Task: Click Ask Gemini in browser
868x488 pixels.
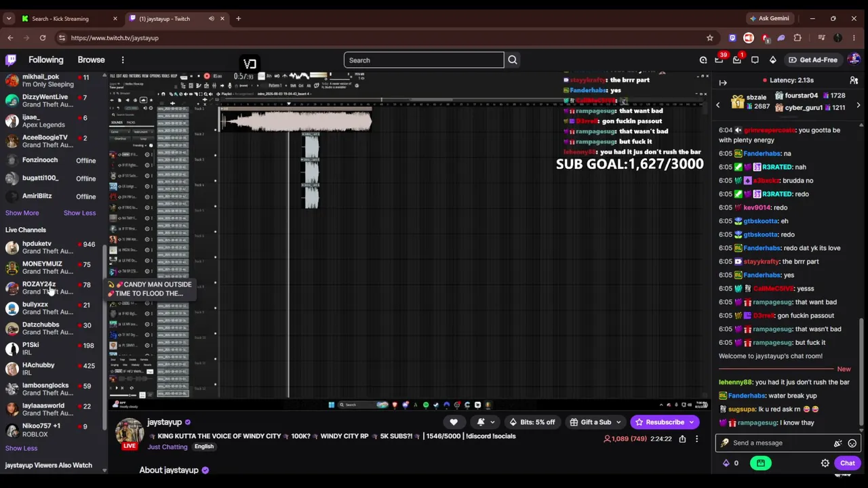Action: [x=769, y=18]
